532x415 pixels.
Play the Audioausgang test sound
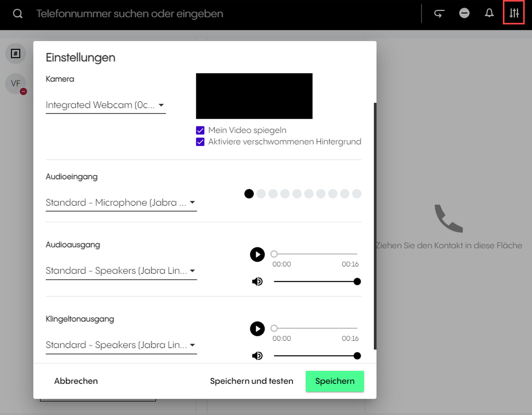pos(257,255)
